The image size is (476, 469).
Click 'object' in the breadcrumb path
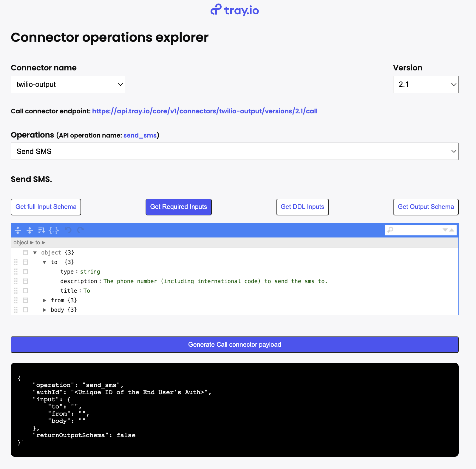pos(21,243)
